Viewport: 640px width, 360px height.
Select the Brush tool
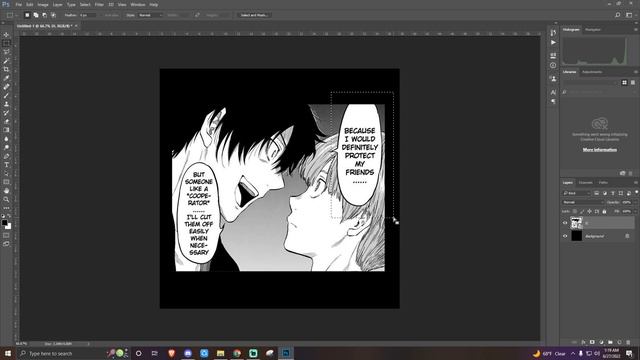pyautogui.click(x=6, y=96)
